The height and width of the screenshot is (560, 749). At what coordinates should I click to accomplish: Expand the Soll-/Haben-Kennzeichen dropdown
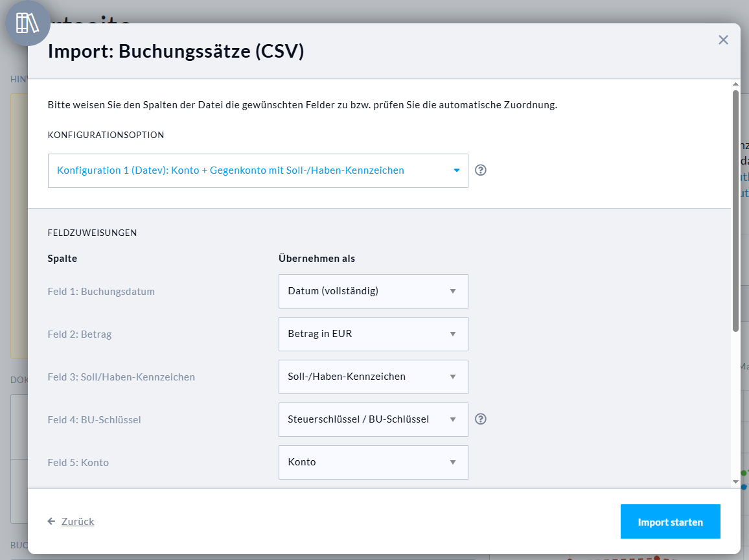pos(373,377)
